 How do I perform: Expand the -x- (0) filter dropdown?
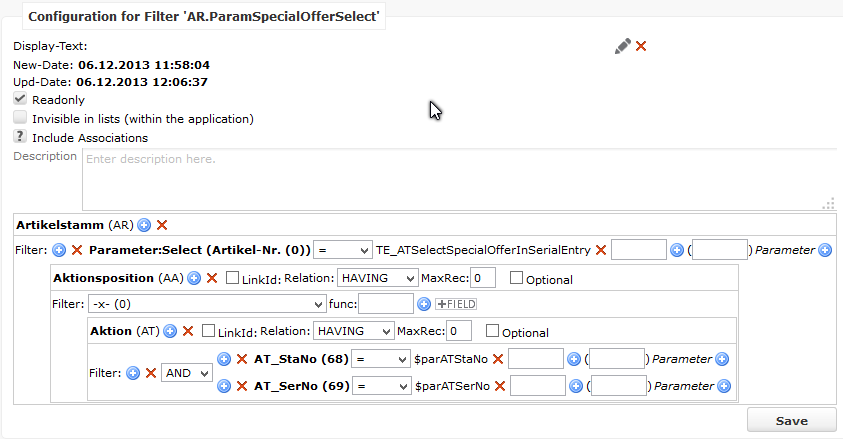207,304
